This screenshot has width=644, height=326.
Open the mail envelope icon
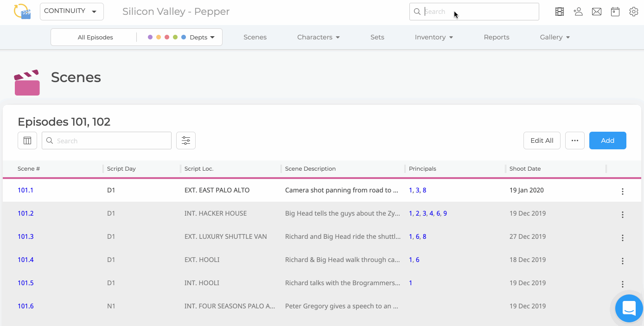click(597, 12)
